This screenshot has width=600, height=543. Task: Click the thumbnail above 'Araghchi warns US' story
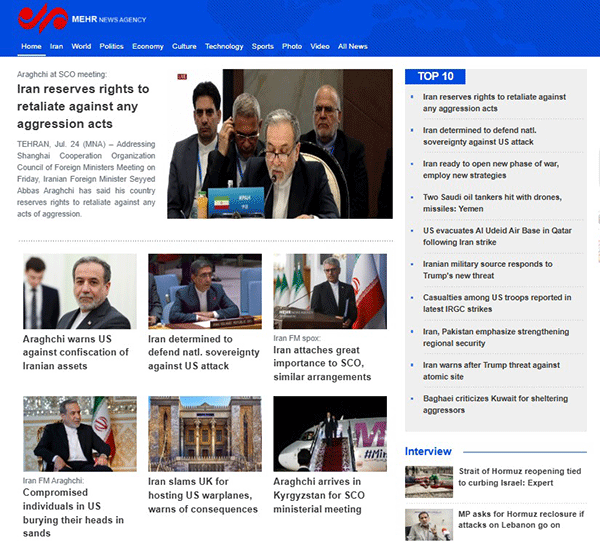[x=80, y=291]
